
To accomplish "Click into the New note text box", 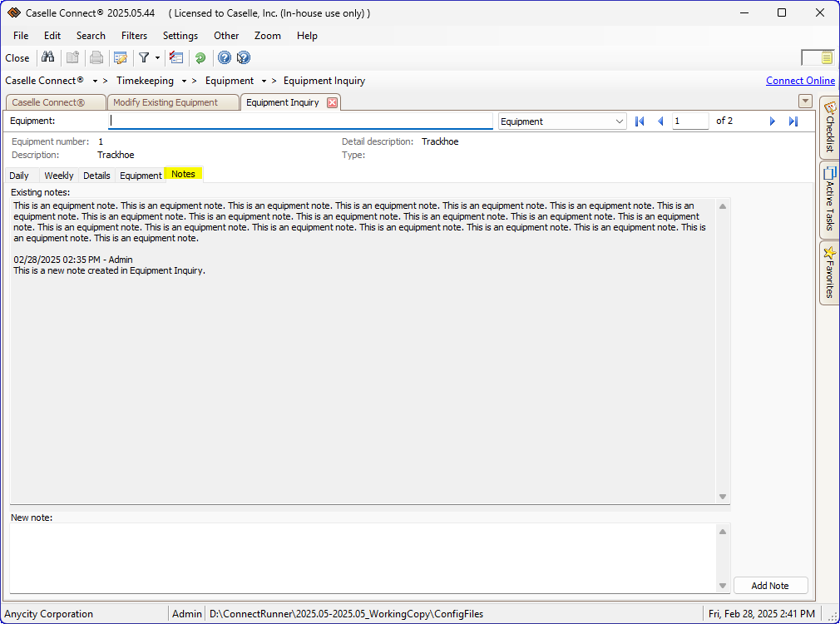I will pyautogui.click(x=363, y=557).
